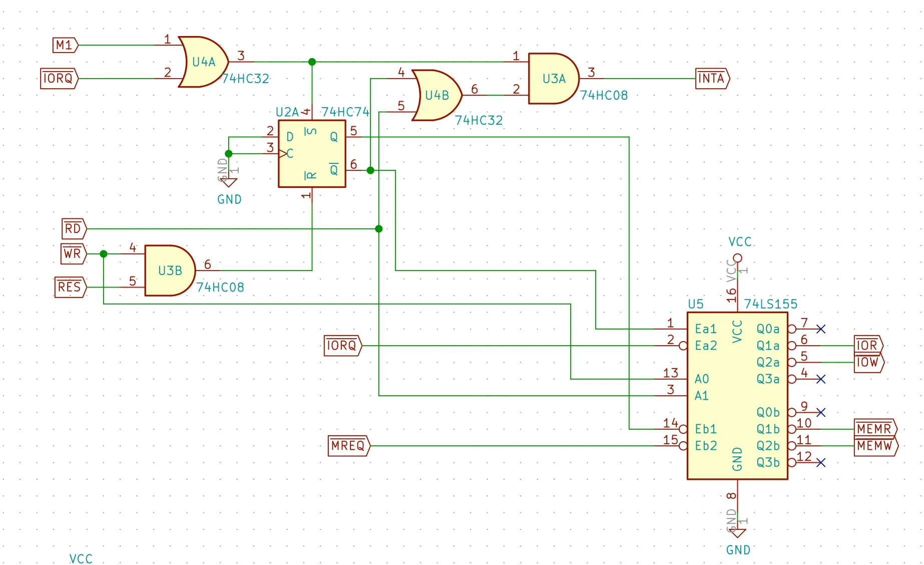This screenshot has height=565, width=924.
Task: Select the GND power symbol below U5
Action: click(737, 534)
